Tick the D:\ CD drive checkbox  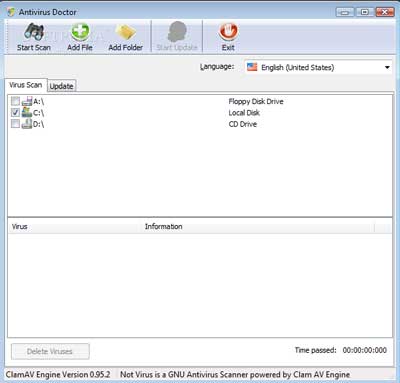click(x=15, y=124)
